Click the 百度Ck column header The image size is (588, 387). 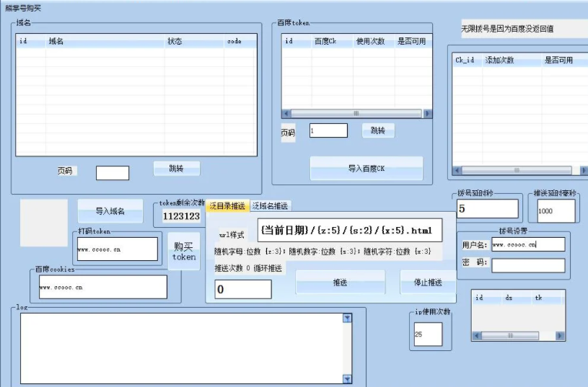click(x=333, y=41)
